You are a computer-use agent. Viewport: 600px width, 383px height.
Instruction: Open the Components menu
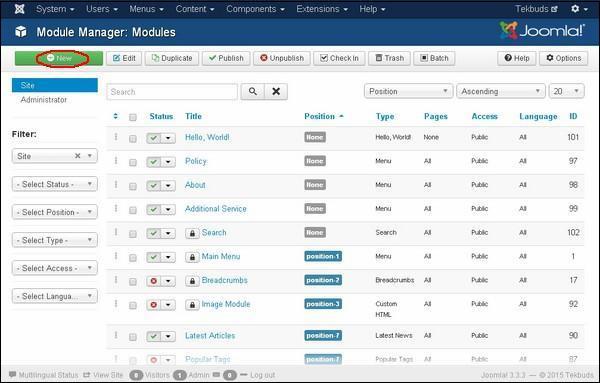(255, 9)
